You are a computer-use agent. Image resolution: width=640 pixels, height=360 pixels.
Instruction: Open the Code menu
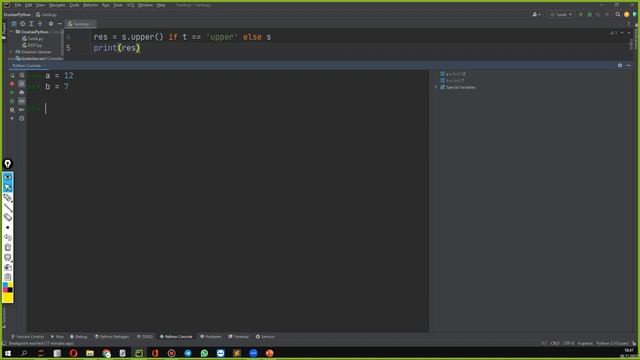(74, 5)
